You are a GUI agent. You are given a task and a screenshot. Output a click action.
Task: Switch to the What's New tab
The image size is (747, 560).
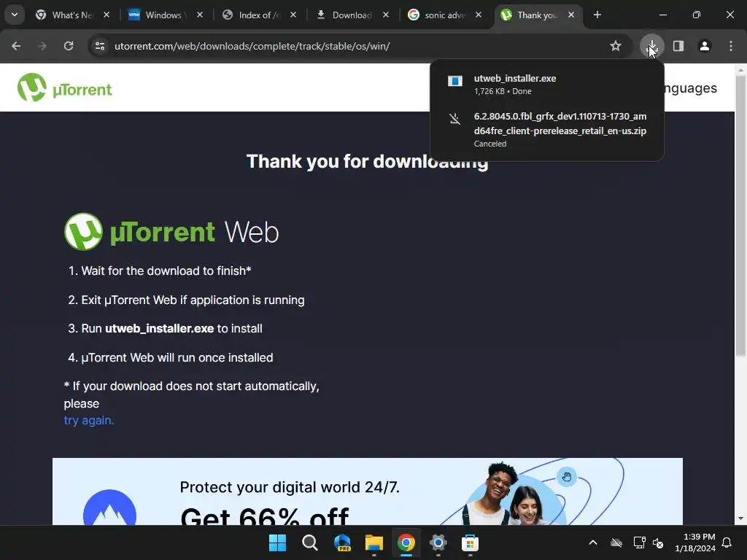tap(72, 15)
